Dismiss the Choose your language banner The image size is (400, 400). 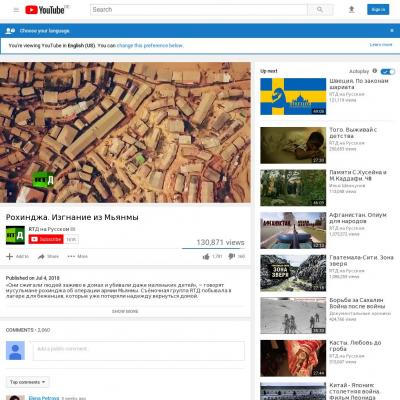pyautogui.click(x=392, y=31)
